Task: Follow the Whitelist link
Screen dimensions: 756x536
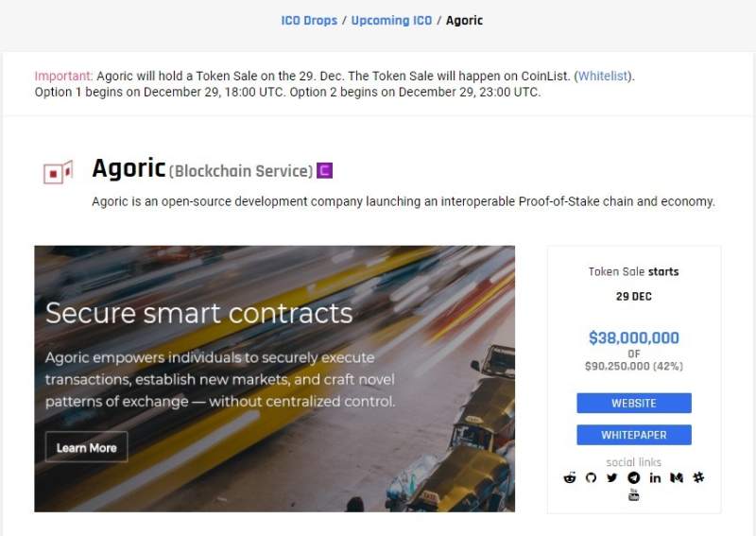Action: pos(604,76)
